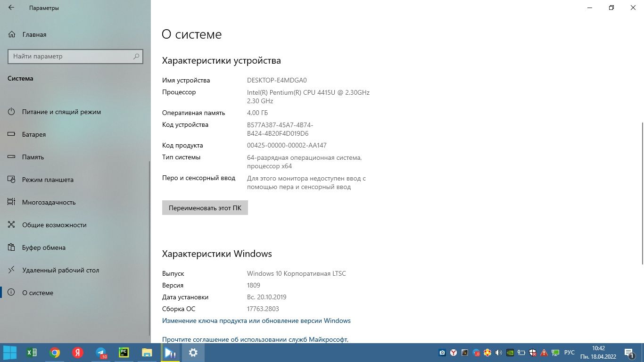
Task: Open Yandex Browser from taskbar
Action: (78, 353)
